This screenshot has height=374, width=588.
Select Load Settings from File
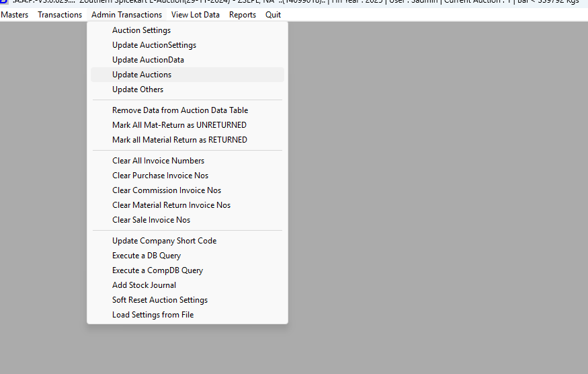point(187,315)
